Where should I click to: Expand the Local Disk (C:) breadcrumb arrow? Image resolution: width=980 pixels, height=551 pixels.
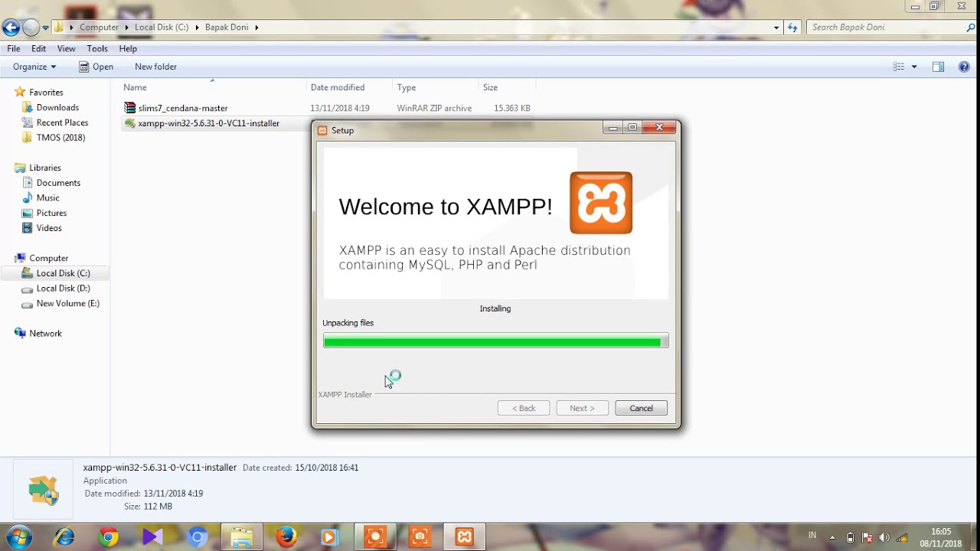coord(196,28)
